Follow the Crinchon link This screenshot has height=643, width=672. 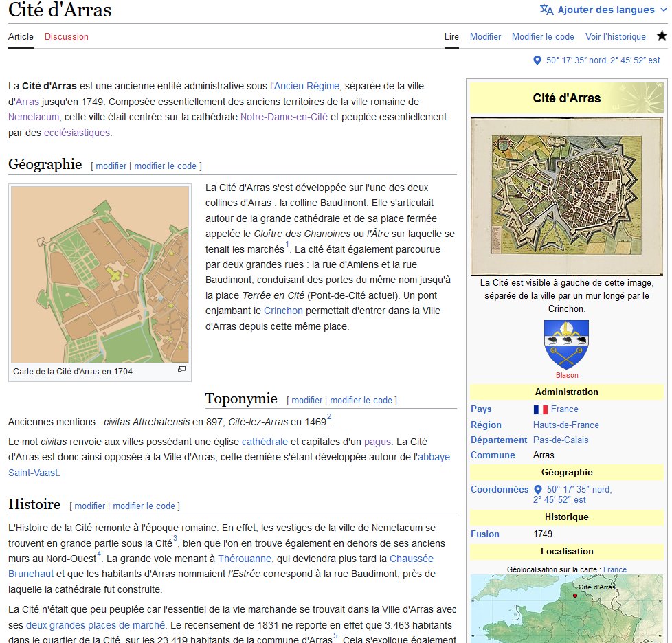(x=283, y=311)
